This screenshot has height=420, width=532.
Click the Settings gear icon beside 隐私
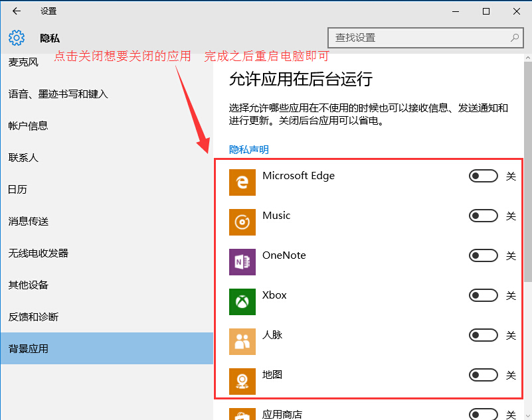17,38
